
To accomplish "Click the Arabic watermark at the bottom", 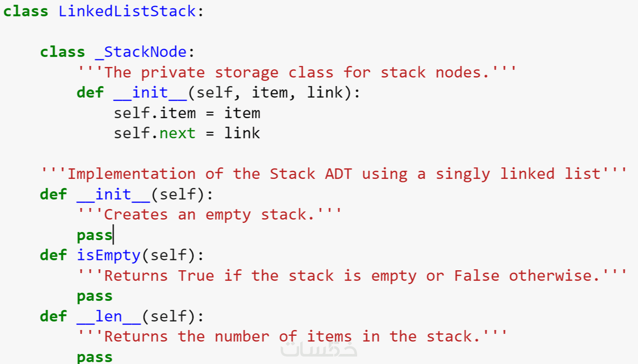I will pyautogui.click(x=319, y=350).
